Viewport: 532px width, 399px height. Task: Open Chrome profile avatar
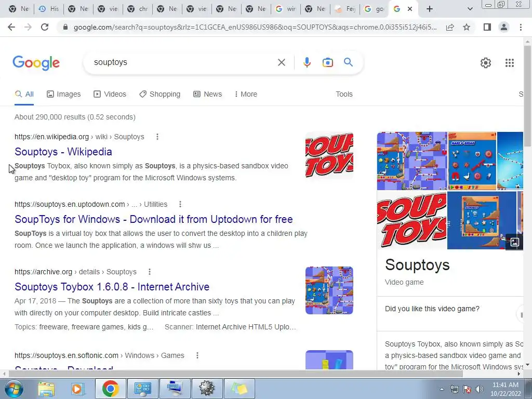(504, 27)
